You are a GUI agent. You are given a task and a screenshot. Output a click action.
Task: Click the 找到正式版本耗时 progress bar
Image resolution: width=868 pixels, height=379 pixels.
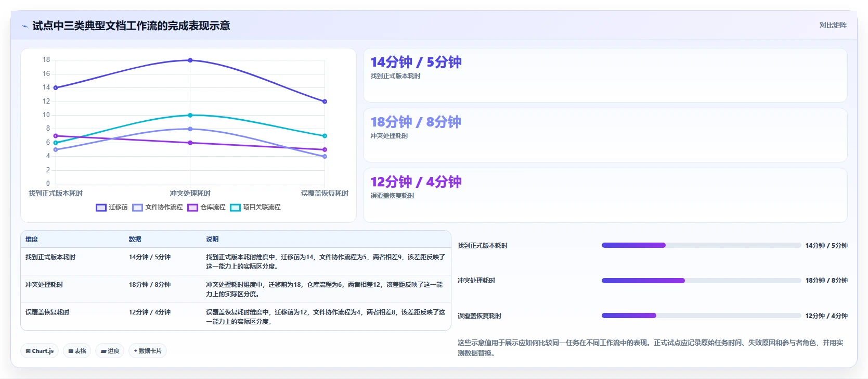(x=701, y=245)
